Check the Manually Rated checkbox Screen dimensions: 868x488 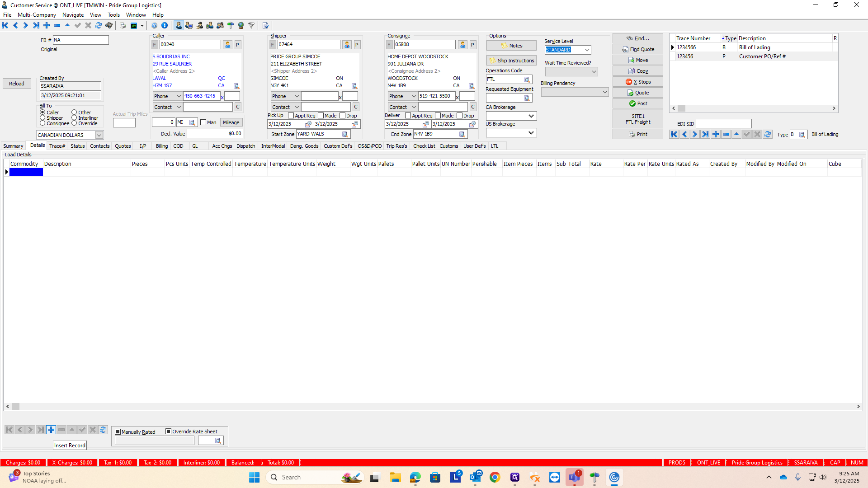point(118,432)
